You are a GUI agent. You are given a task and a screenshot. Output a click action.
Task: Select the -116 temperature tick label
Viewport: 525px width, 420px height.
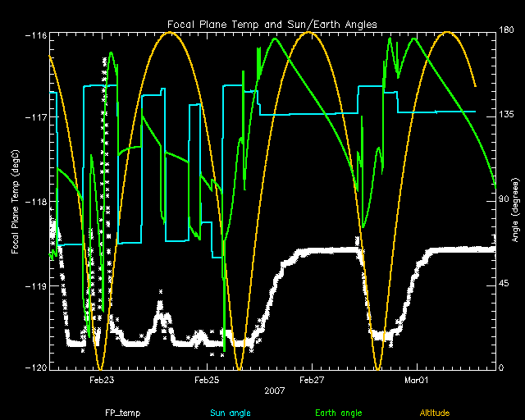coord(35,36)
